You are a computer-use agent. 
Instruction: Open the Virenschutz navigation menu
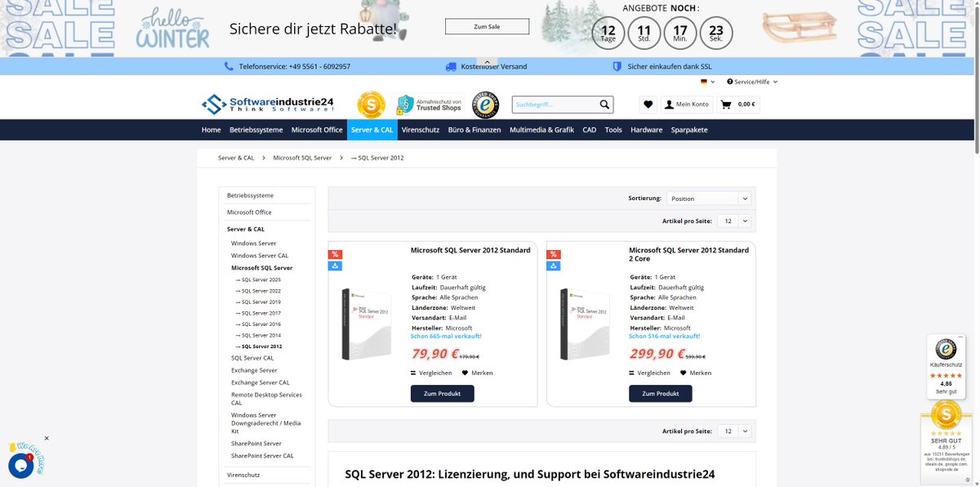coord(421,130)
